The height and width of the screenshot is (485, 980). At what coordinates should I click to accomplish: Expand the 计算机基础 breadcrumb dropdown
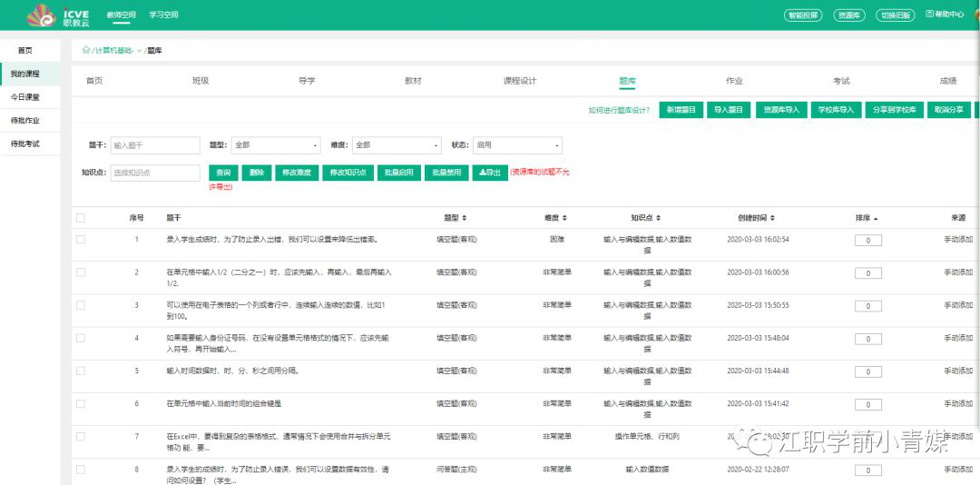139,51
